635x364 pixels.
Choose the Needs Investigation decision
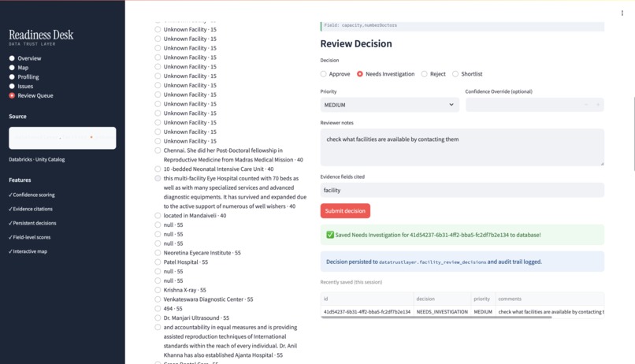[385, 74]
